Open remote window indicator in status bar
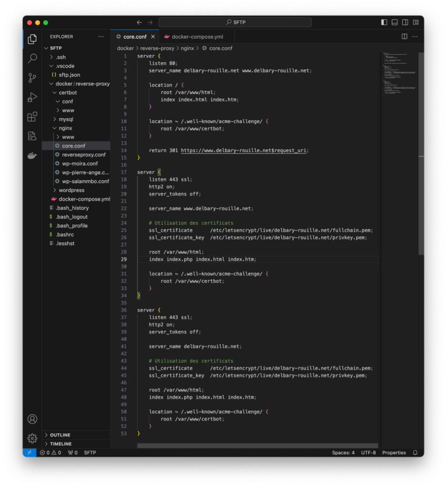Image resolution: width=448 pixels, height=488 pixels. (x=30, y=453)
